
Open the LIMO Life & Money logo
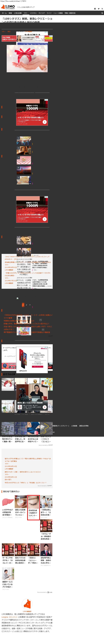click(x=8, y=7)
